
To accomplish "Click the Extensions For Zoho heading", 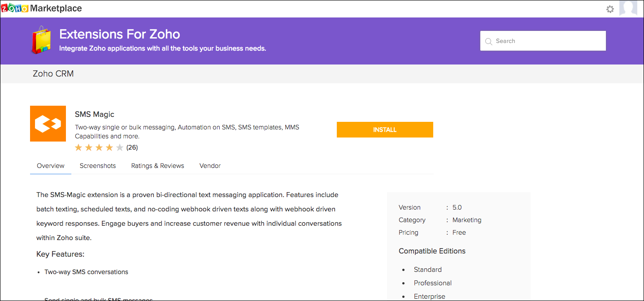I will click(120, 34).
